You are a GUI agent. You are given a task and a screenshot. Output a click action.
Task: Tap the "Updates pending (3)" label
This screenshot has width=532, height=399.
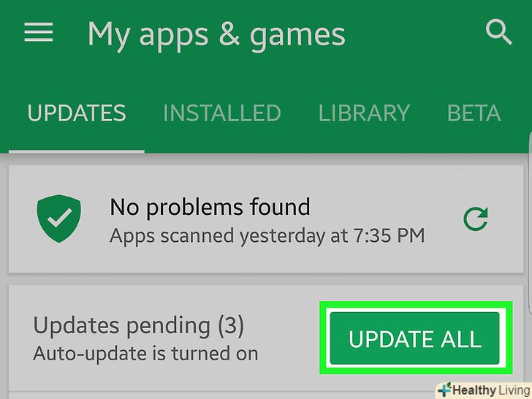(x=138, y=326)
